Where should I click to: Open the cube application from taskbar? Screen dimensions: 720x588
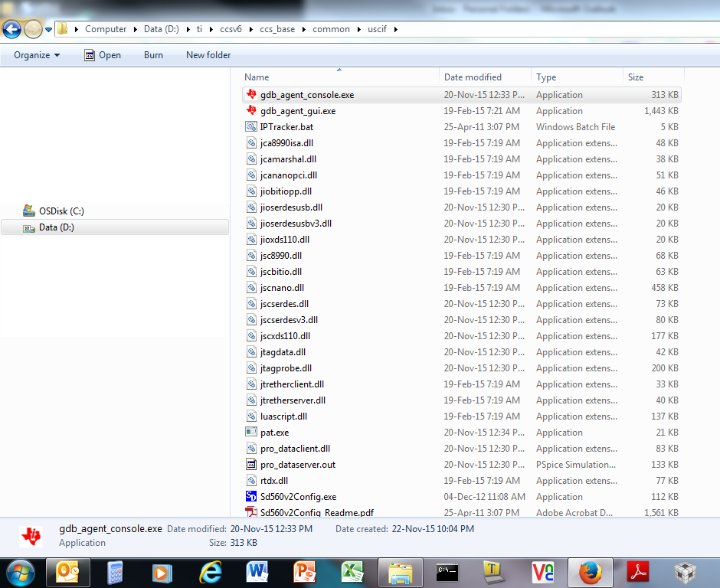point(685,573)
